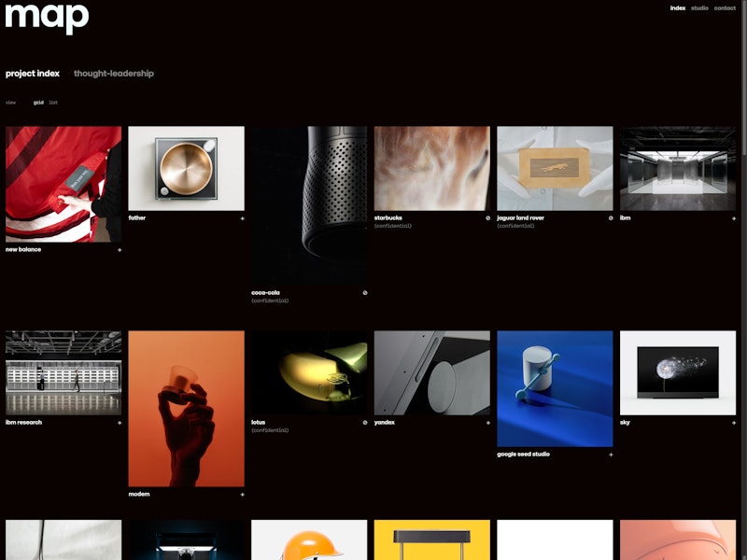Click the confidential icon next to Coca-Cola
Viewport: 747px width, 560px height.
(365, 292)
